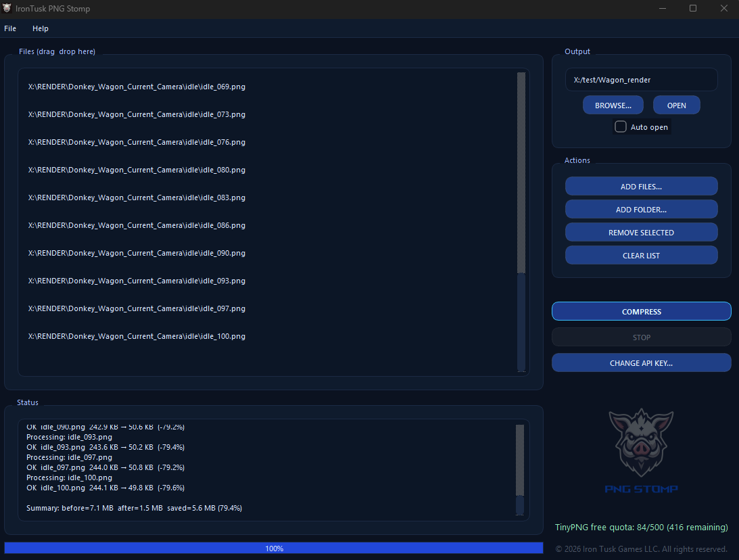The image size is (739, 560).
Task: Click the 100% progress bar
Action: tap(274, 549)
